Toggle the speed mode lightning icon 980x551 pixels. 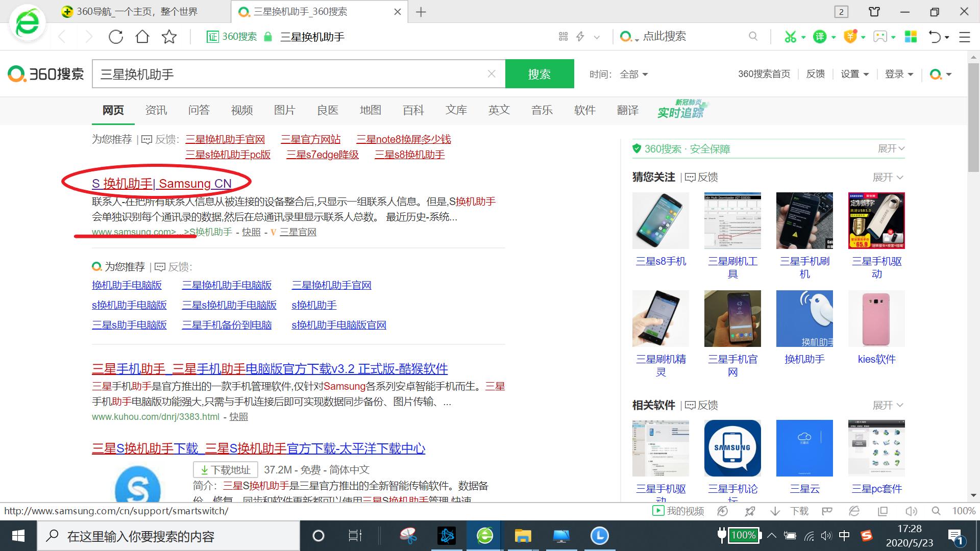pyautogui.click(x=580, y=37)
